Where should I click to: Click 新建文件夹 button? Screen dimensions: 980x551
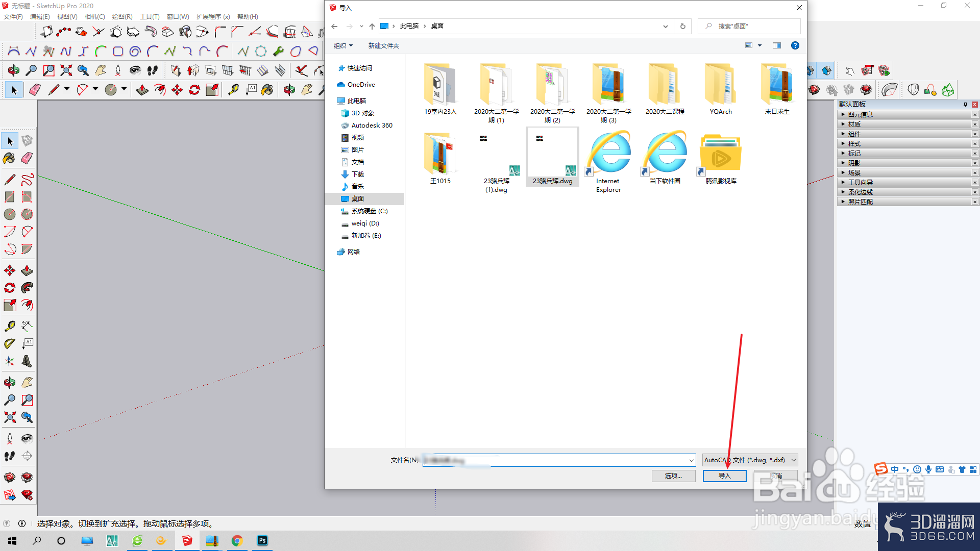(x=384, y=46)
